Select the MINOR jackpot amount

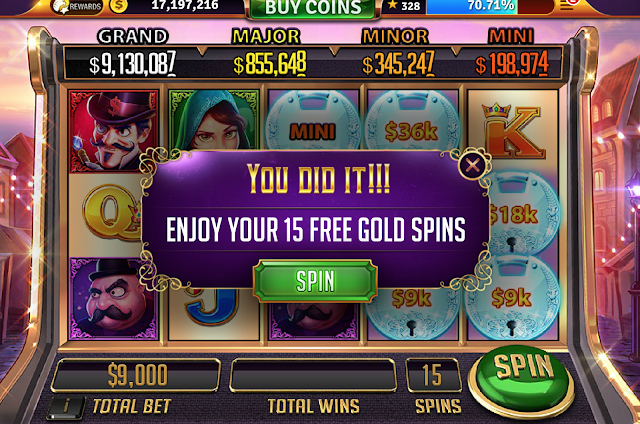[398, 64]
